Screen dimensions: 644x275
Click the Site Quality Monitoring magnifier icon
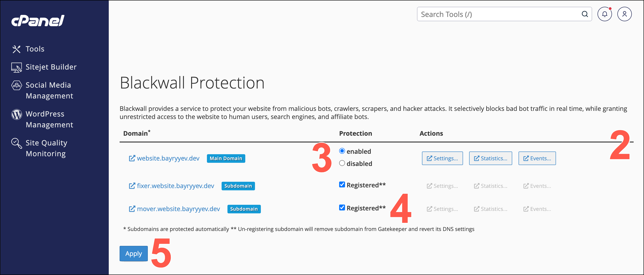coord(16,143)
